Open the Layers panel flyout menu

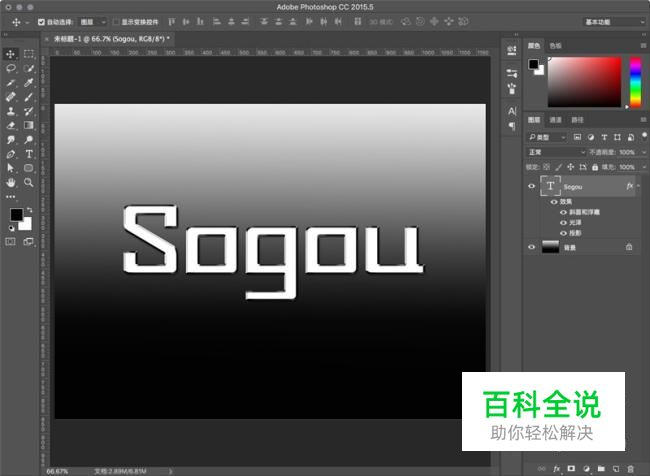643,119
